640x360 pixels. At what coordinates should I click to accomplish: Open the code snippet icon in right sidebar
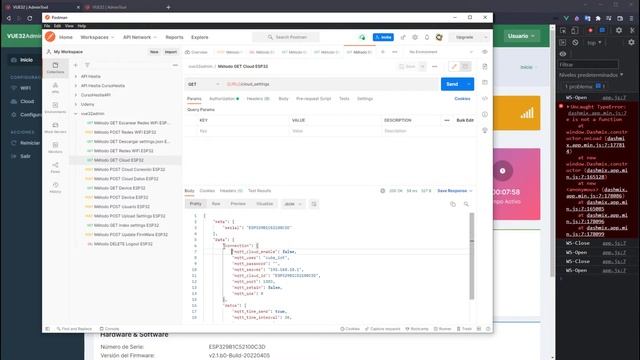coord(485,98)
